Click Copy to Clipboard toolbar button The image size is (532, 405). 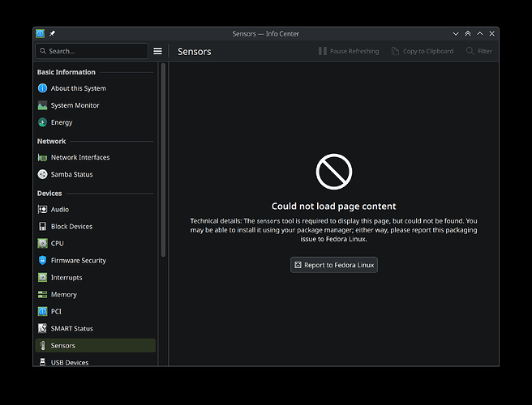pos(423,51)
